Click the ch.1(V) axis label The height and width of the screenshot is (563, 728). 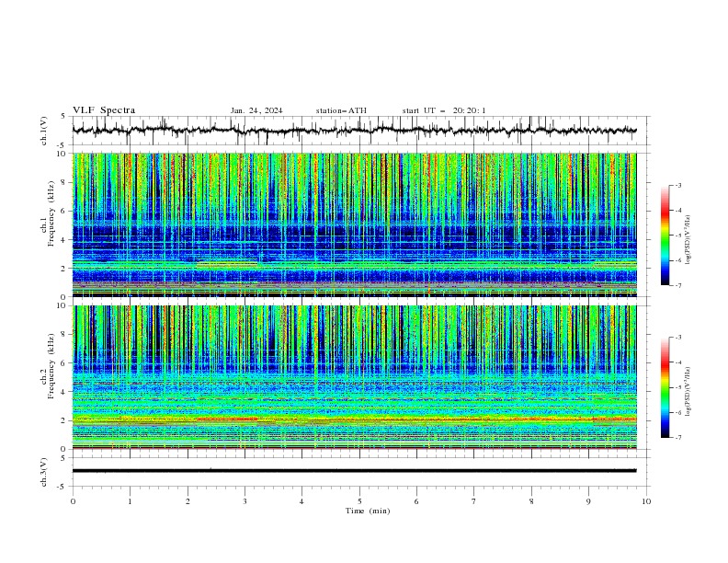click(x=44, y=131)
